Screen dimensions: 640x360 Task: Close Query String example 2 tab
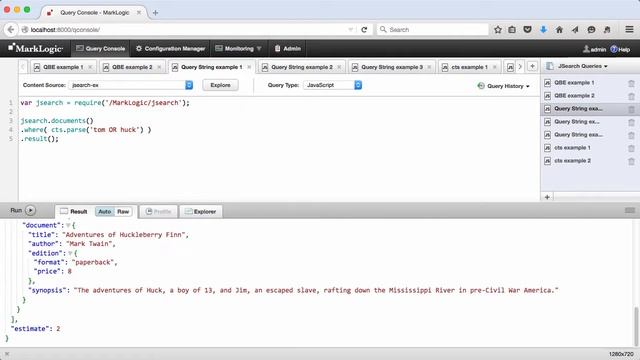click(x=339, y=67)
